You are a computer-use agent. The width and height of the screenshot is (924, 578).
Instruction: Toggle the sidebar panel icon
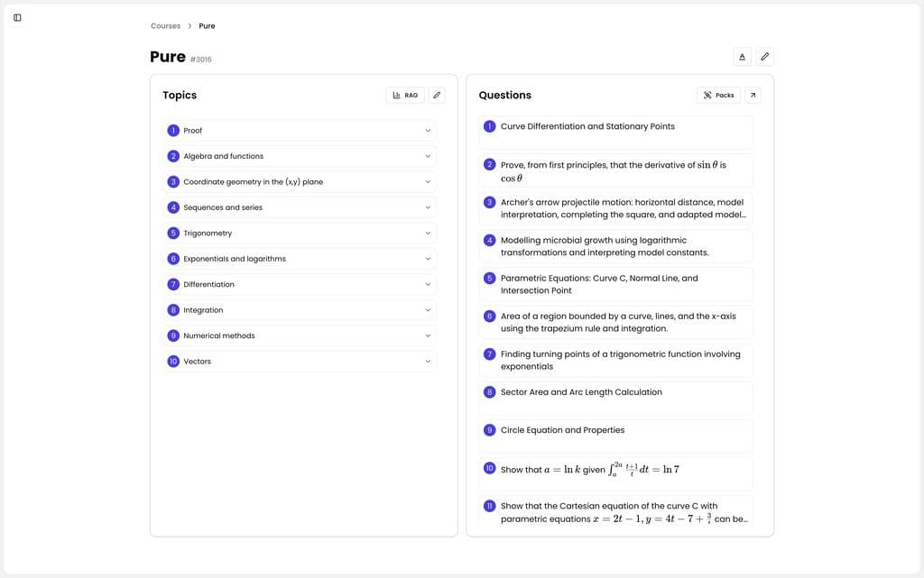coord(17,17)
